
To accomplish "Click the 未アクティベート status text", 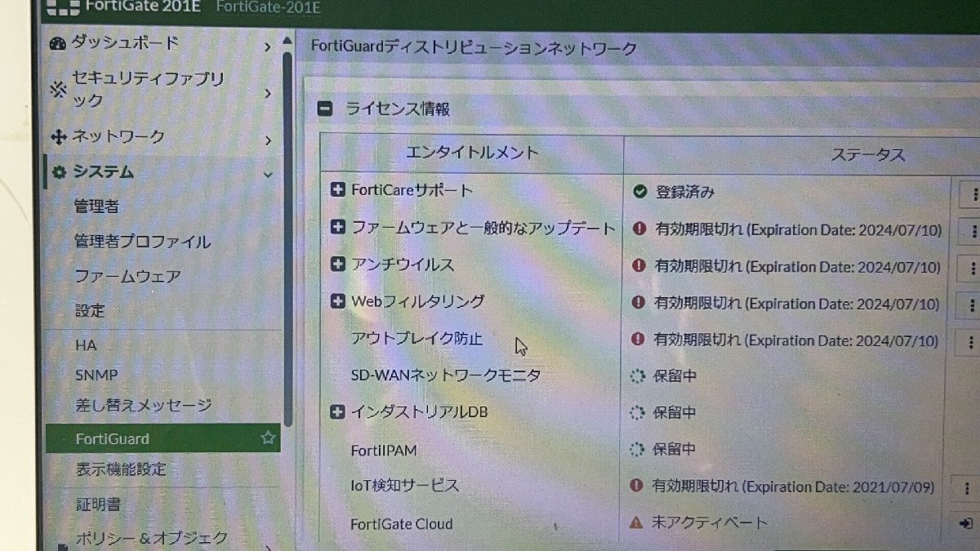I will [x=709, y=522].
